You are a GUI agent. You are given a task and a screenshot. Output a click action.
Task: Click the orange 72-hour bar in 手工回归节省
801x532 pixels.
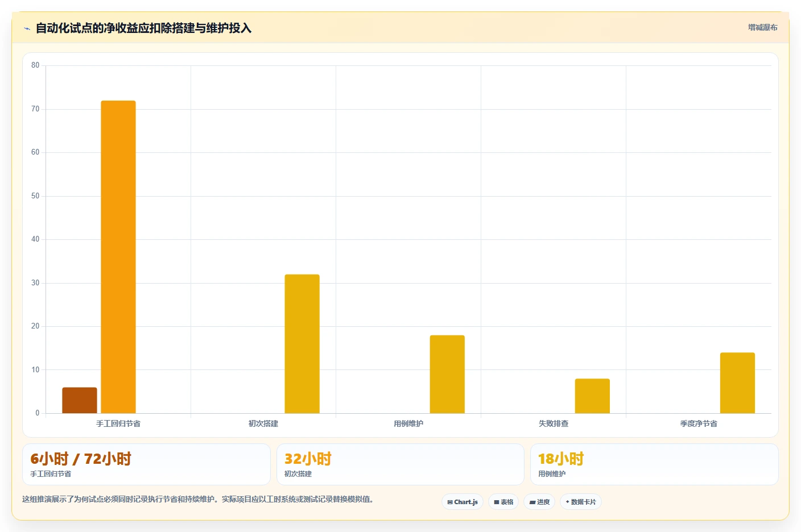coord(118,257)
